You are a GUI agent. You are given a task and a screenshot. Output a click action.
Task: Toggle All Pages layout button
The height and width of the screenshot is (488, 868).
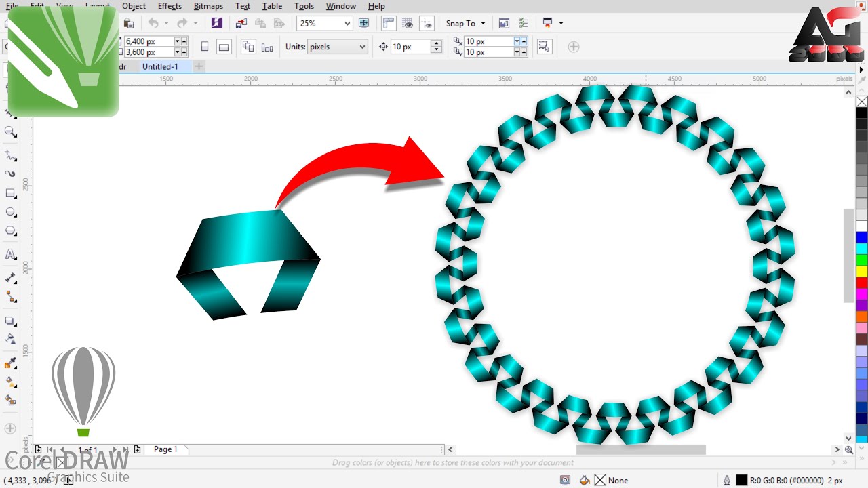coord(248,47)
